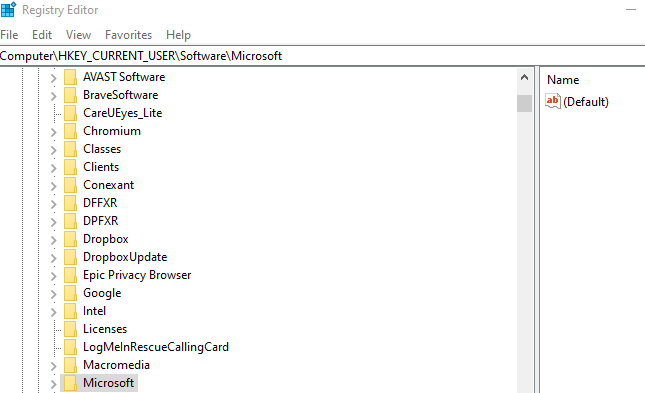Click the AVAST Software folder icon
645x393 pixels.
70,77
